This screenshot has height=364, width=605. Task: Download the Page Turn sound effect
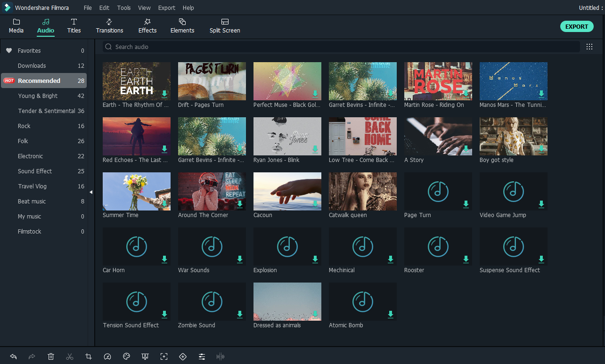click(466, 204)
